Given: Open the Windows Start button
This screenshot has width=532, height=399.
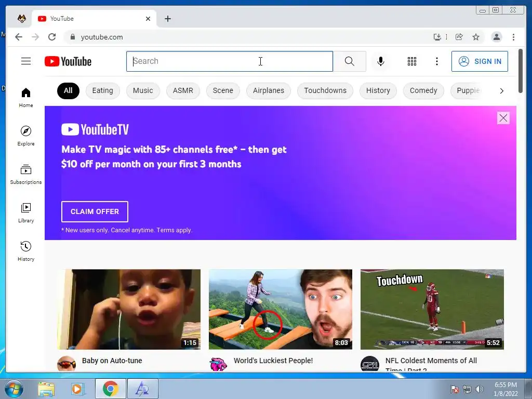Looking at the screenshot, I should click(14, 389).
